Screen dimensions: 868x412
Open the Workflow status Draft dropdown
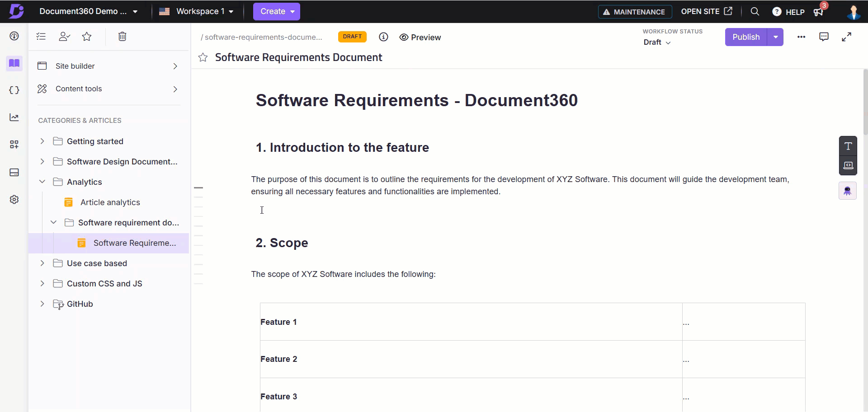pos(657,42)
